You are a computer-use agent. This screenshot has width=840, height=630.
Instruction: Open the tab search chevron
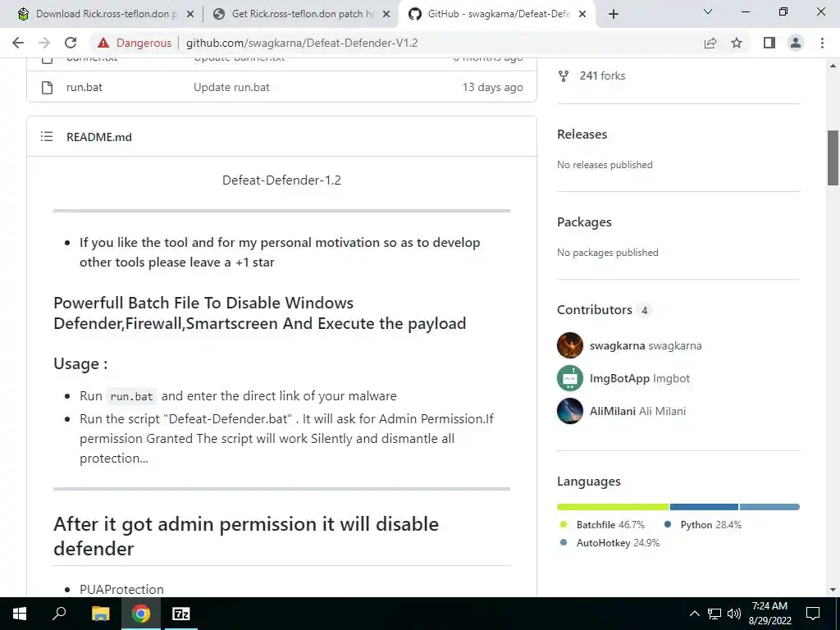pos(708,11)
